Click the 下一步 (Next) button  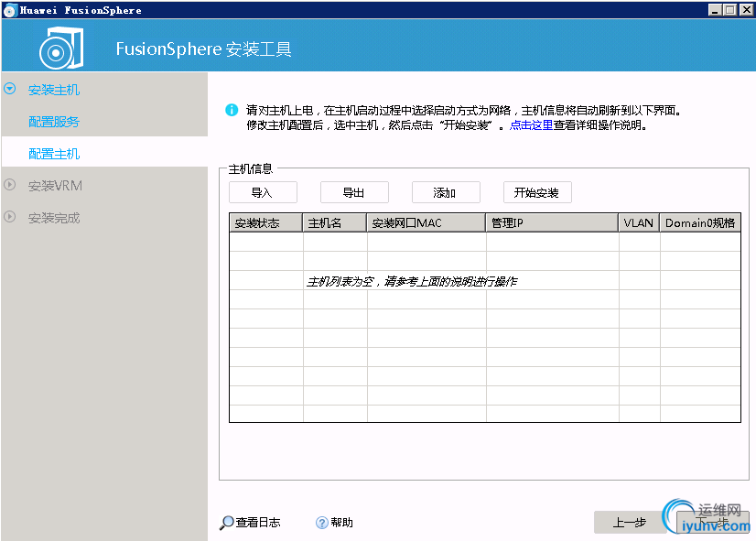point(713,522)
